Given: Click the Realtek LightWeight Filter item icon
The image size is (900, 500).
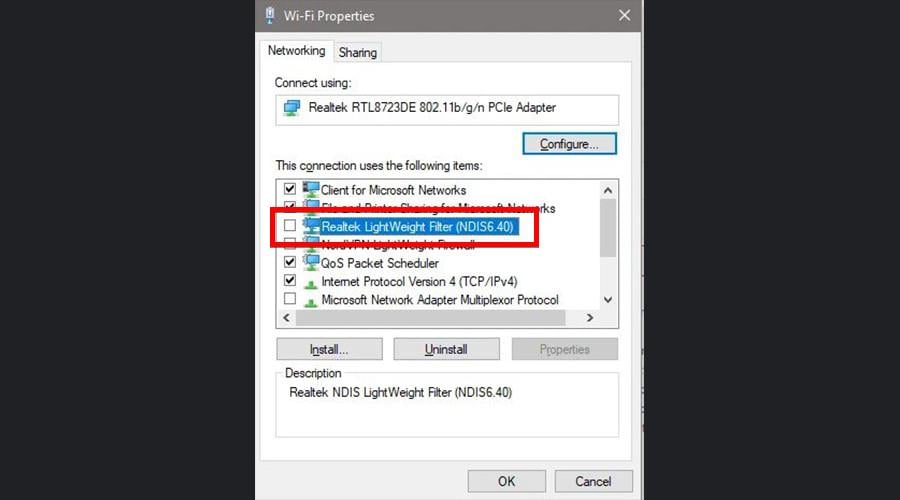Looking at the screenshot, I should pos(311,226).
